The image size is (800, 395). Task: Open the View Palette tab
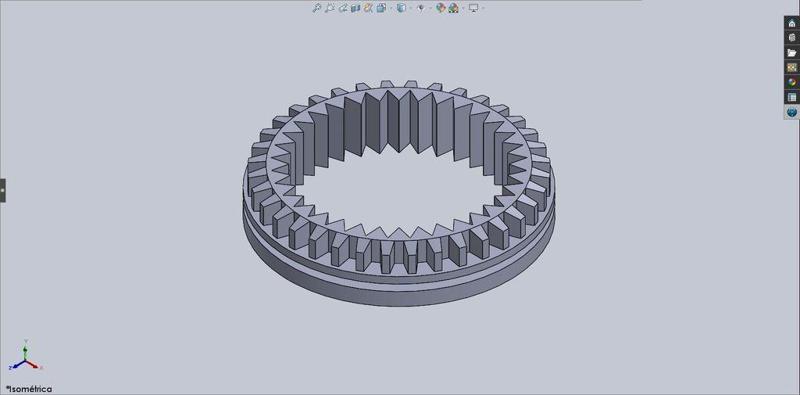click(792, 67)
